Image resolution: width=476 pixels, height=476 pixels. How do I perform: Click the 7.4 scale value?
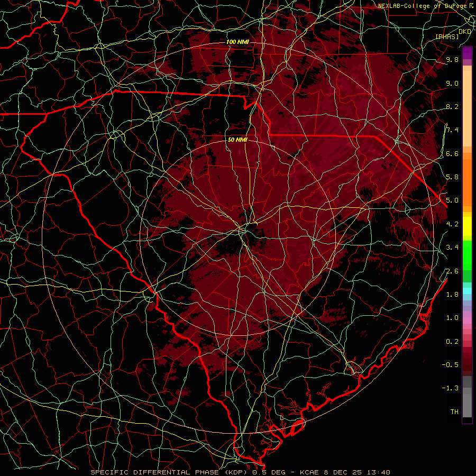point(452,130)
